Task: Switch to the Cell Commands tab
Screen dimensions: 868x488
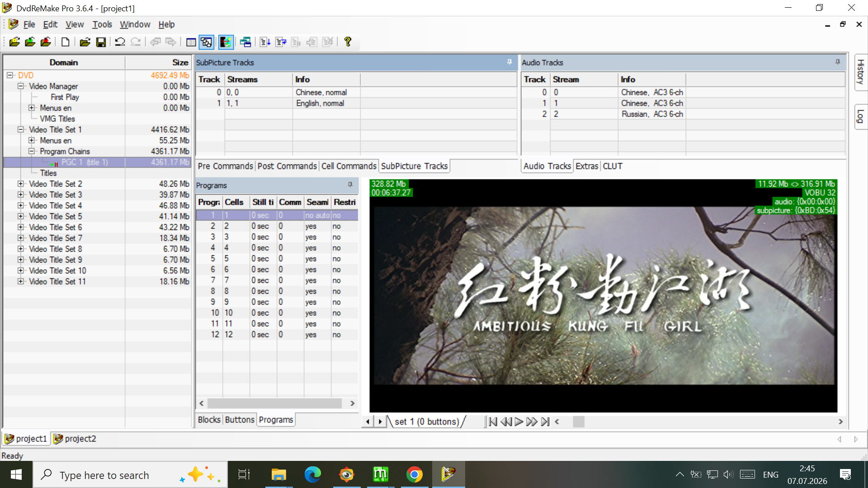Action: [x=349, y=166]
